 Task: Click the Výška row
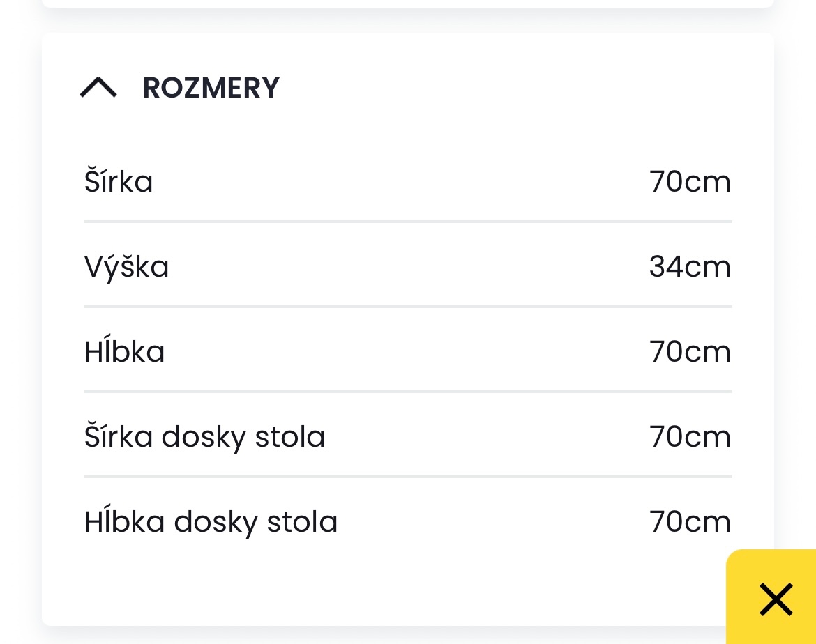pos(126,266)
